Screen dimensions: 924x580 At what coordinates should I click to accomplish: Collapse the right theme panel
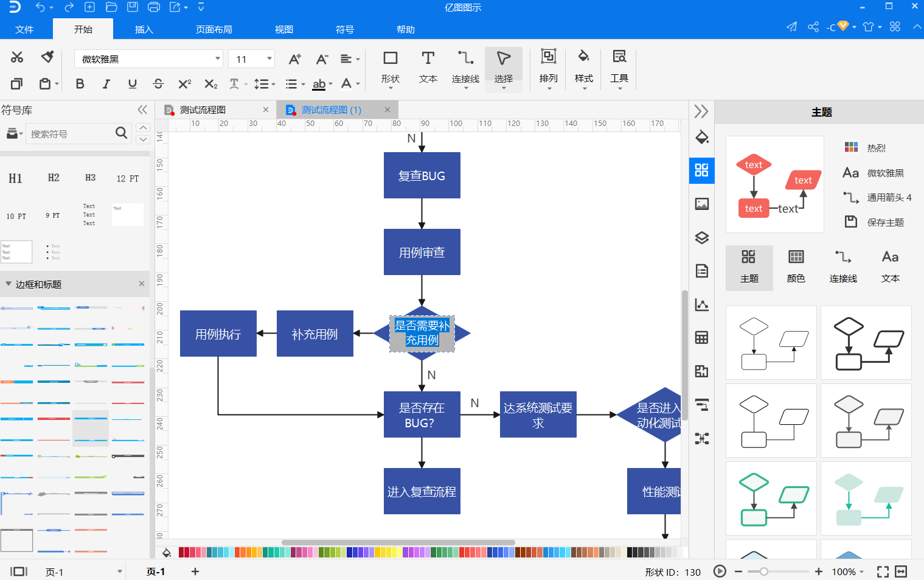coord(701,111)
